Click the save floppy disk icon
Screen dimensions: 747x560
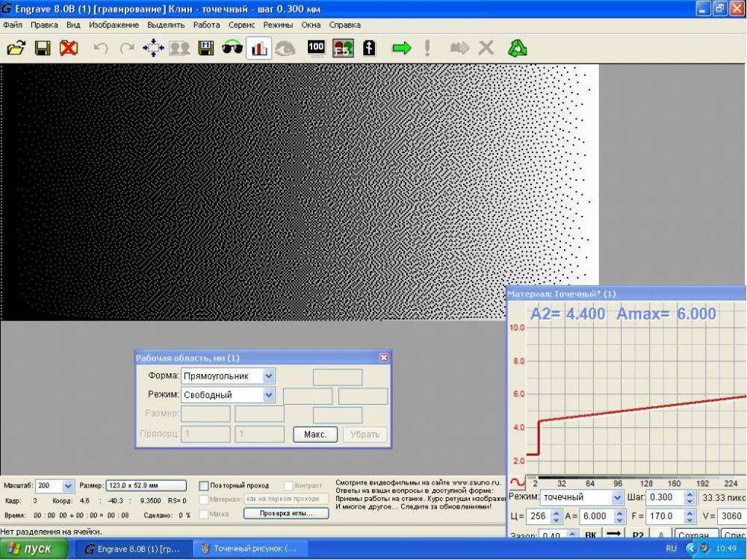pos(43,49)
